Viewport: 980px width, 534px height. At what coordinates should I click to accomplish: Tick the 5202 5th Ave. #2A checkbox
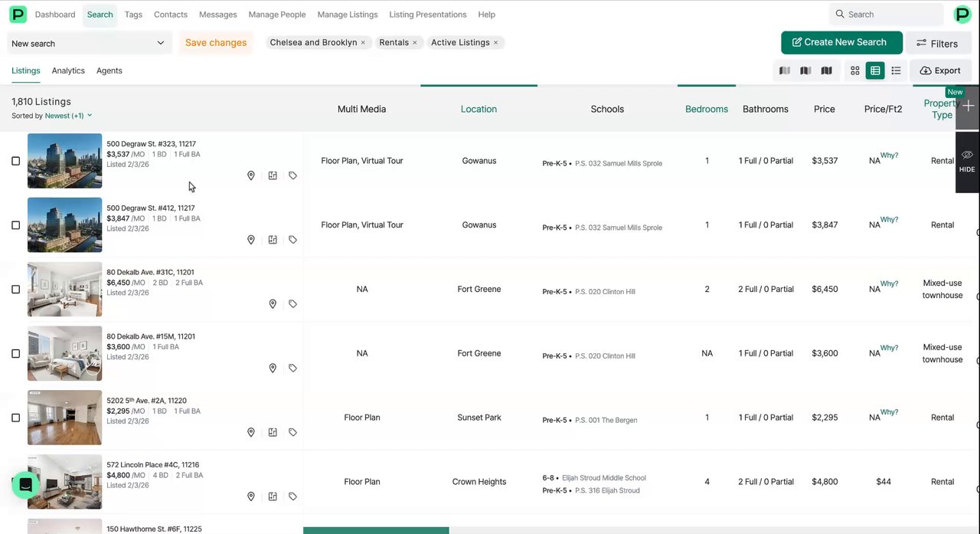(15, 418)
